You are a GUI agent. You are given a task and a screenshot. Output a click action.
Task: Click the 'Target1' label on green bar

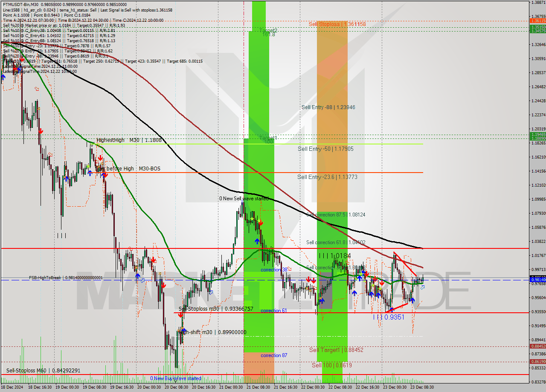pyautogui.click(x=268, y=138)
